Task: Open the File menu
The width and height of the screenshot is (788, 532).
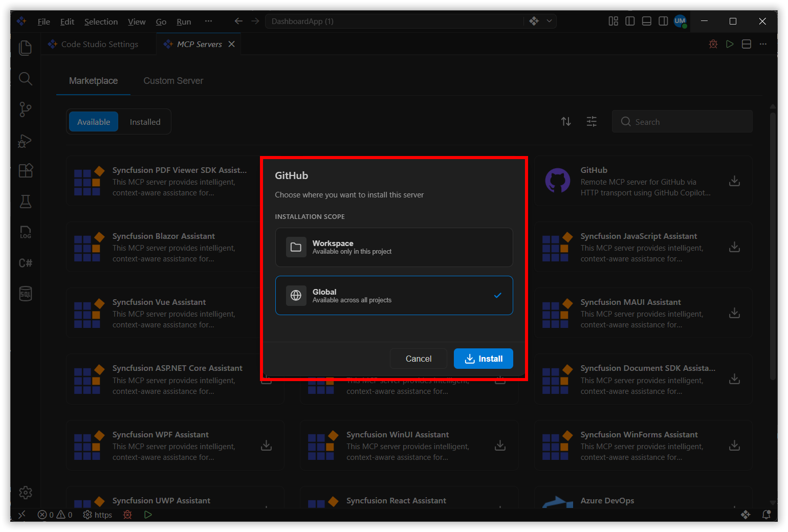Action: (44, 21)
